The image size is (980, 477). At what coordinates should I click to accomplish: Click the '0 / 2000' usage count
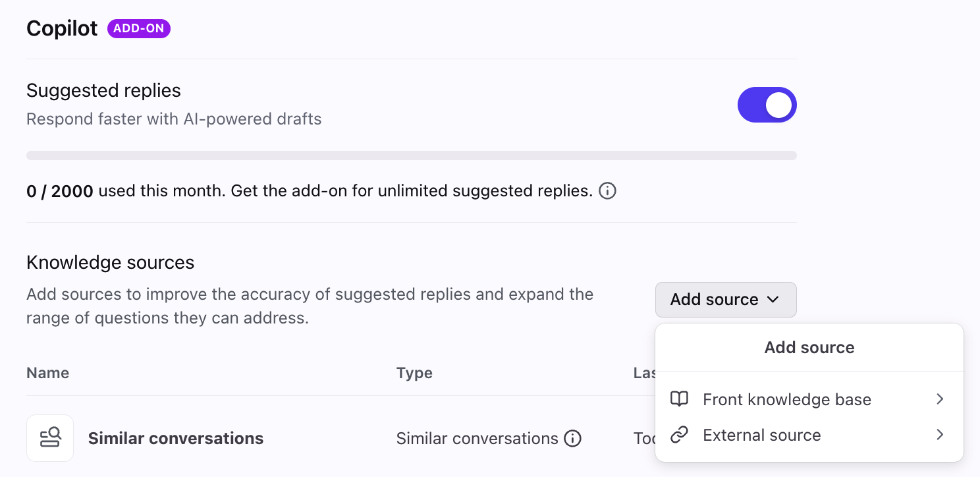tap(59, 191)
